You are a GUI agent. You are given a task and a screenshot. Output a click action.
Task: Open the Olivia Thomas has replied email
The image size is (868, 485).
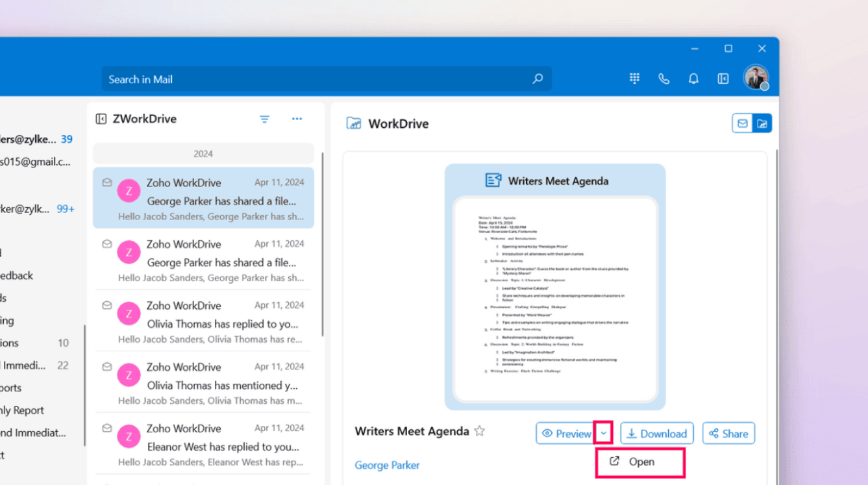coord(203,321)
